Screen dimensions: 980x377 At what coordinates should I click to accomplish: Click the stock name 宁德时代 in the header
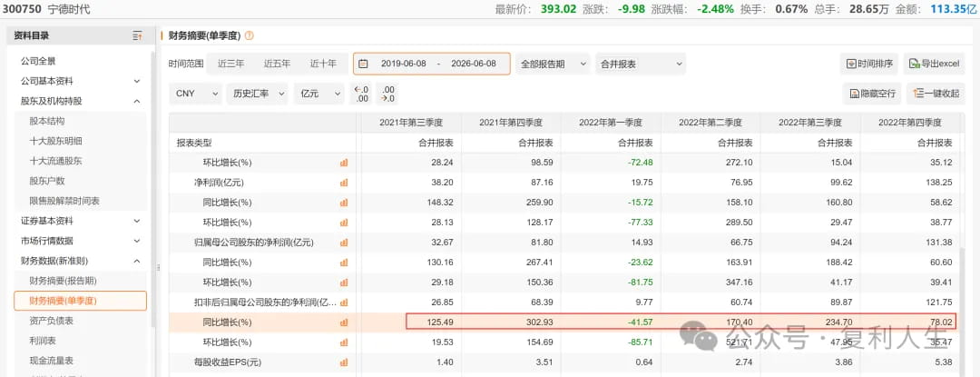coord(69,9)
